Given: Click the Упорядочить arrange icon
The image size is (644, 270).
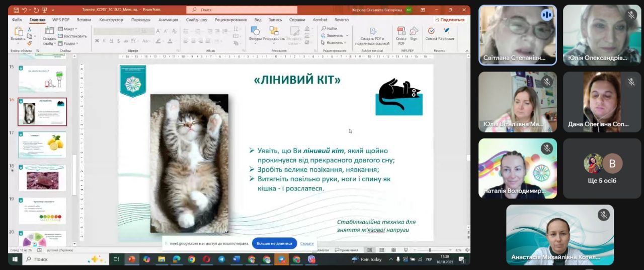Looking at the screenshot, I should (274, 32).
